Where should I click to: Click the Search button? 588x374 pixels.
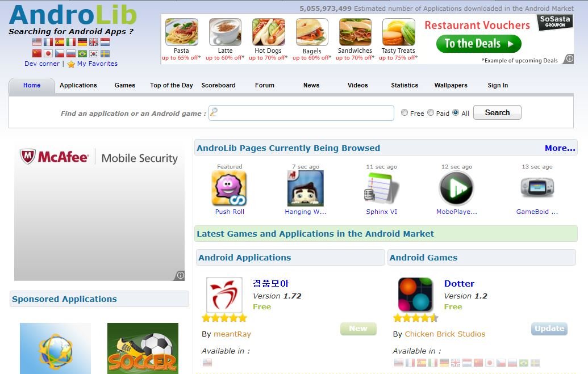coord(497,112)
